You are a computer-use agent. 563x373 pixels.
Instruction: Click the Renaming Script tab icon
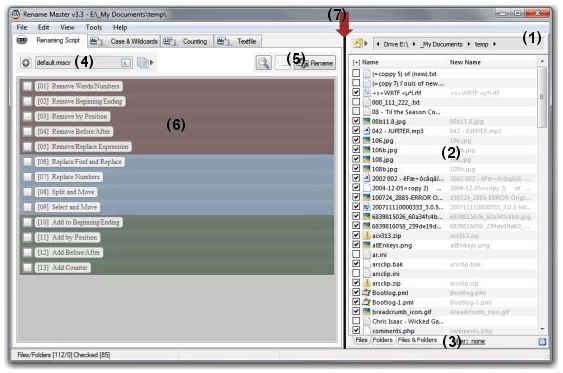(22, 41)
